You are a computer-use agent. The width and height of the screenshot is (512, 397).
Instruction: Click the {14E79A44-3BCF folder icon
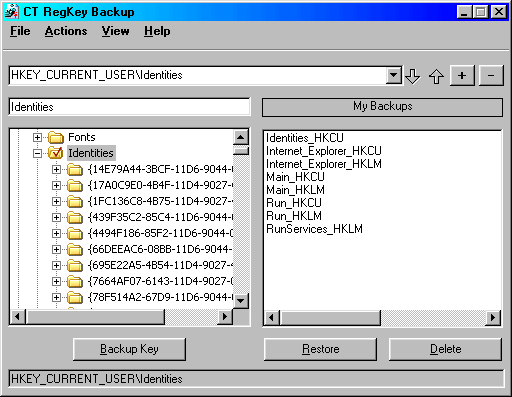pos(75,169)
